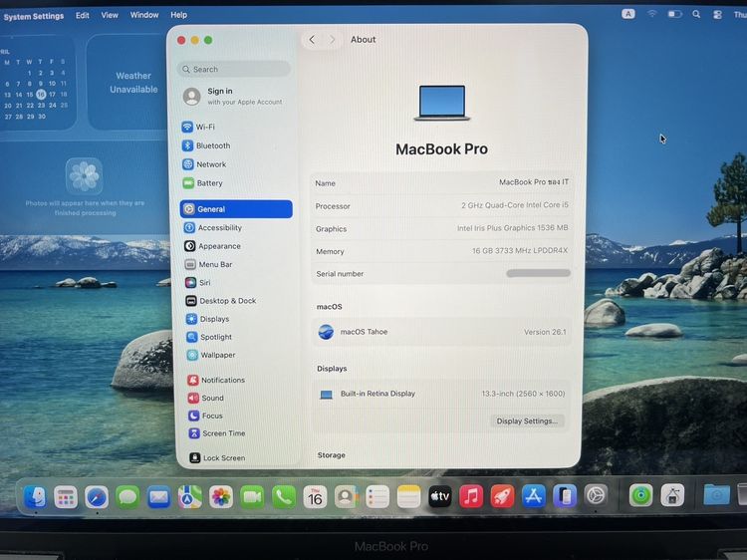Sign in with your Apple Account
This screenshot has height=560, width=747.
tap(233, 97)
